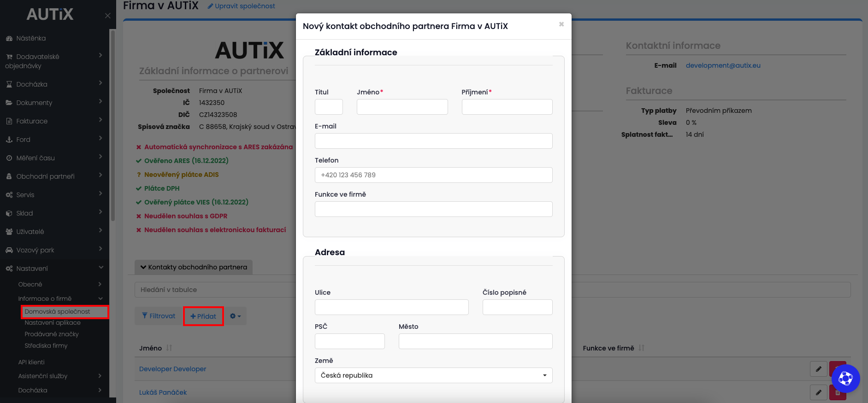Expand the Fakturace sidebar menu

tap(54, 121)
